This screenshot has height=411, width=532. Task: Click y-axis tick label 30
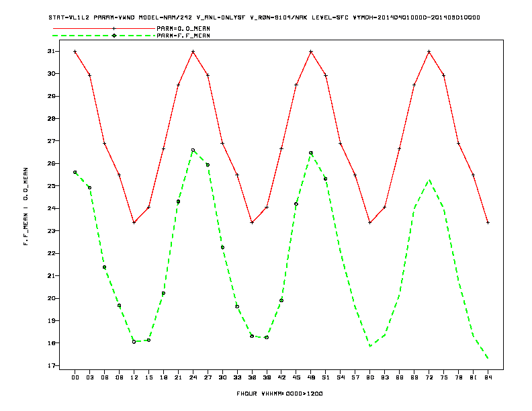click(x=51, y=74)
